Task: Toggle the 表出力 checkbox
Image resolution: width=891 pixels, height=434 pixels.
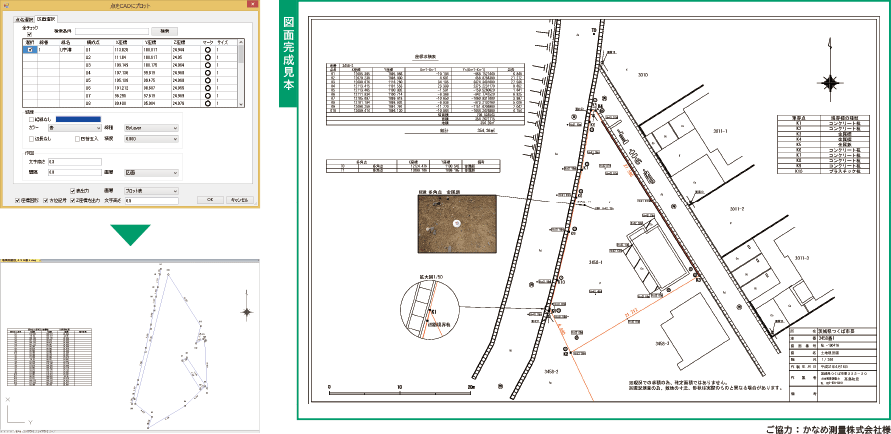Action: (x=73, y=190)
